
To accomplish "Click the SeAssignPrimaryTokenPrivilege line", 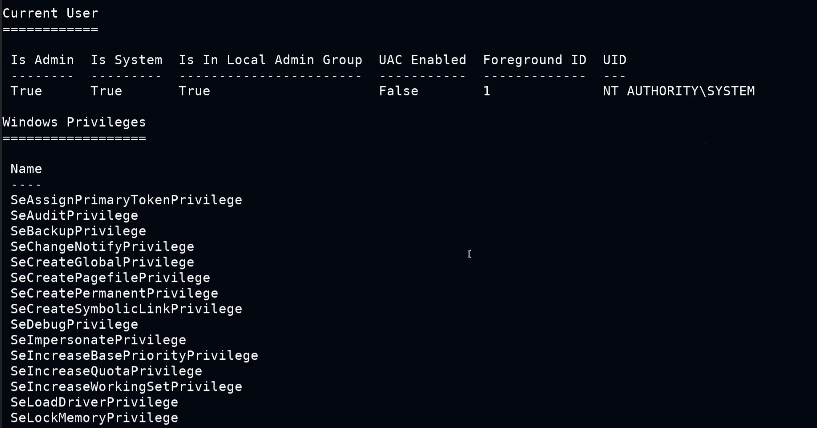I will click(x=126, y=200).
